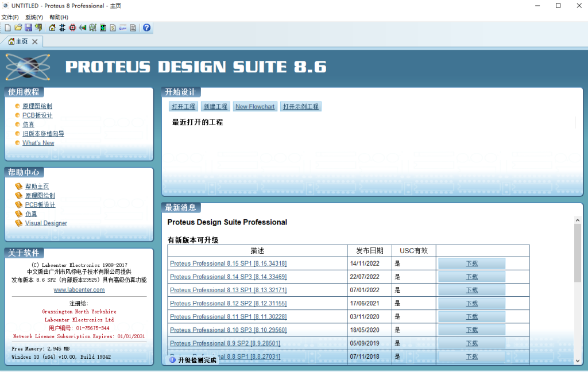The image size is (588, 372).
Task: Open the 帮助(H) menu
Action: 59,17
